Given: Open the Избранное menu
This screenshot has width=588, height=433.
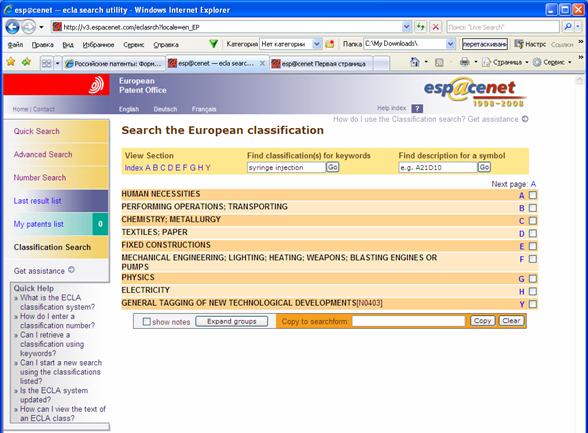Looking at the screenshot, I should [x=98, y=45].
